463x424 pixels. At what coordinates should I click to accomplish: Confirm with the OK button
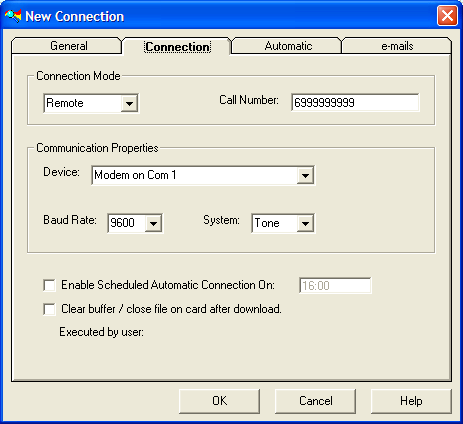click(x=219, y=401)
